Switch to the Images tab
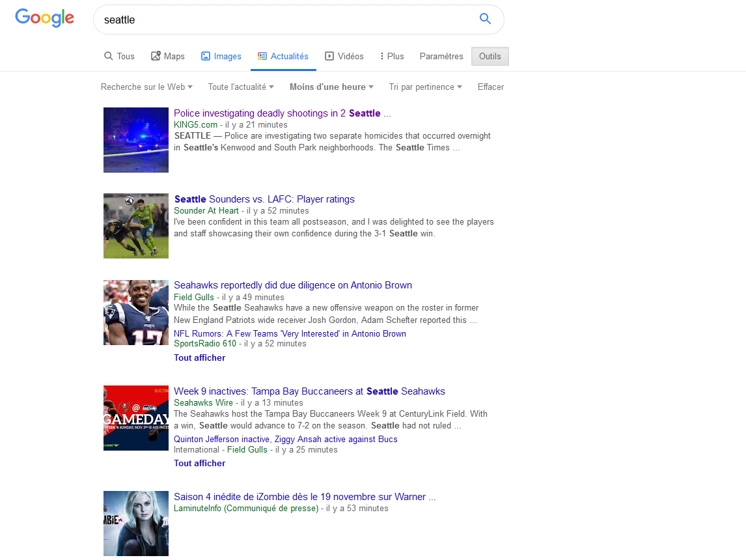 pos(221,57)
